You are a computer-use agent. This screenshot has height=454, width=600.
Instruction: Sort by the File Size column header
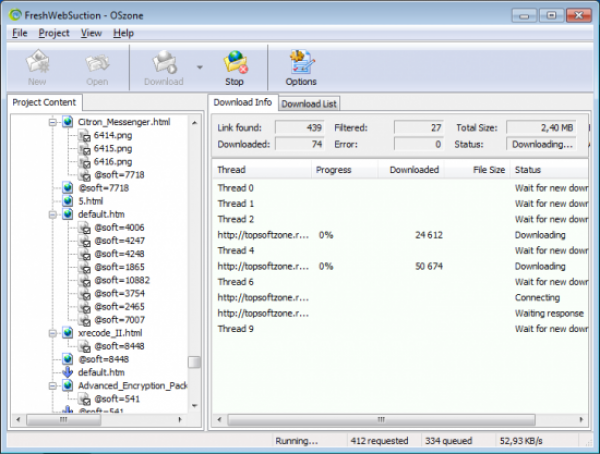pos(488,170)
